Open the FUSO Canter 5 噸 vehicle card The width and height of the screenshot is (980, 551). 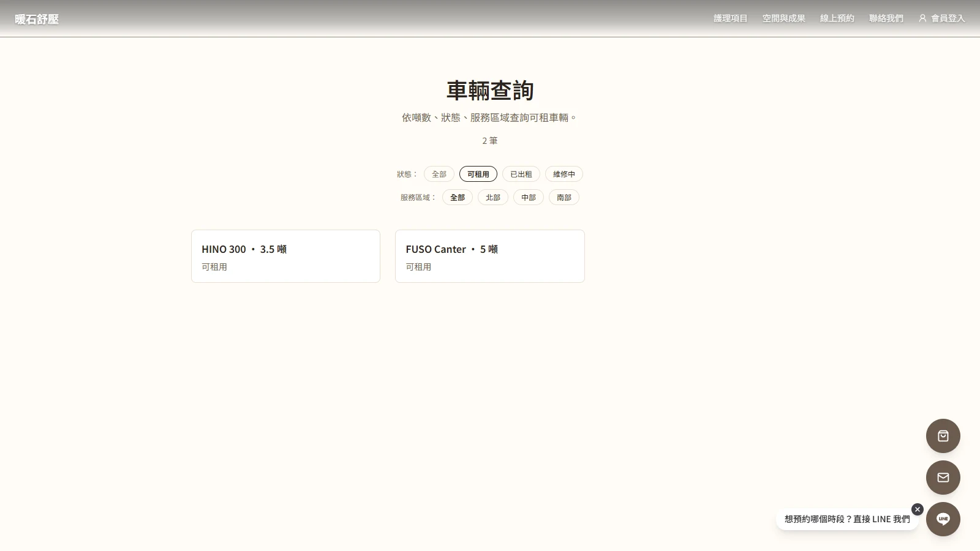490,256
